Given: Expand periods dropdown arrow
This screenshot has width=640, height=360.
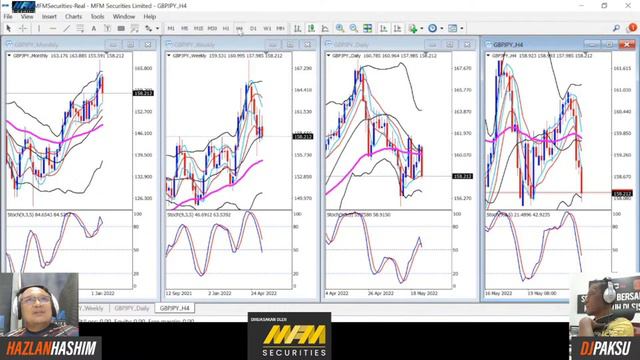Looking at the screenshot, I should [x=442, y=29].
